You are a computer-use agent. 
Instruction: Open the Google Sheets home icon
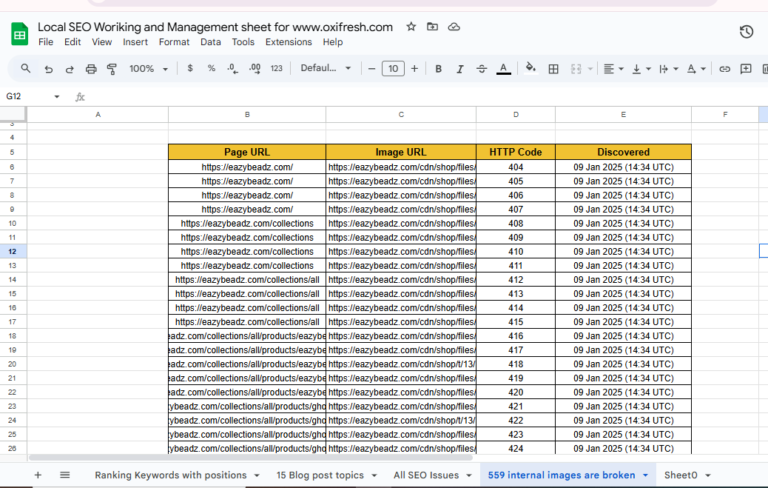(x=20, y=34)
